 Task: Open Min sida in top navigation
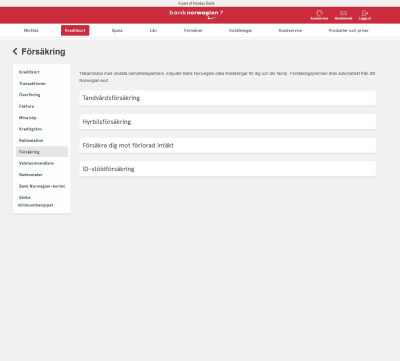(31, 30)
